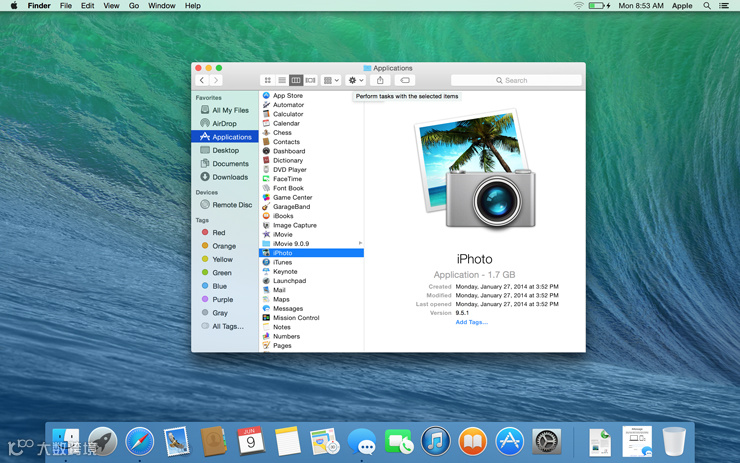
Task: Select the Red tag
Action: pos(225,232)
